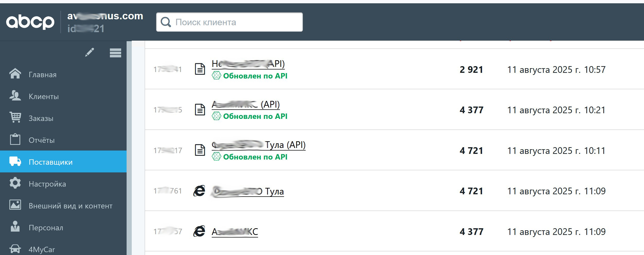Open Главная menu item

pos(42,75)
